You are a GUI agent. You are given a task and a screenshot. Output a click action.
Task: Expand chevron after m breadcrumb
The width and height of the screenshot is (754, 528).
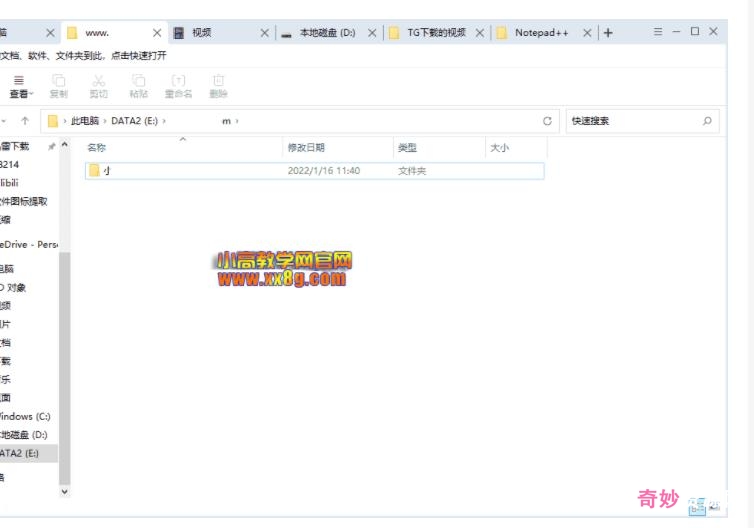[237, 121]
